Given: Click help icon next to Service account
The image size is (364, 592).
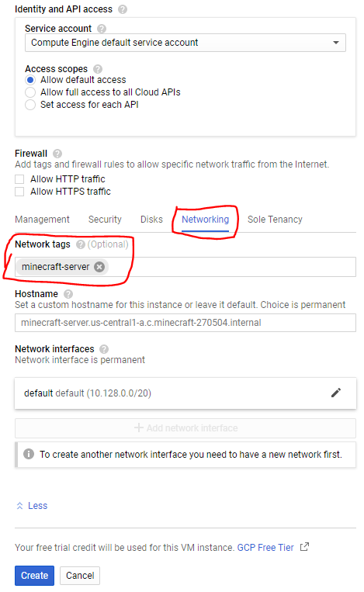Looking at the screenshot, I should point(102,28).
